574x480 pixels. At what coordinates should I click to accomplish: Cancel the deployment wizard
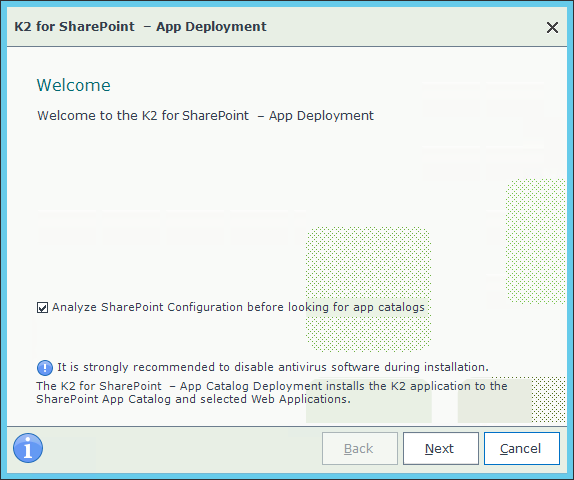pos(522,449)
